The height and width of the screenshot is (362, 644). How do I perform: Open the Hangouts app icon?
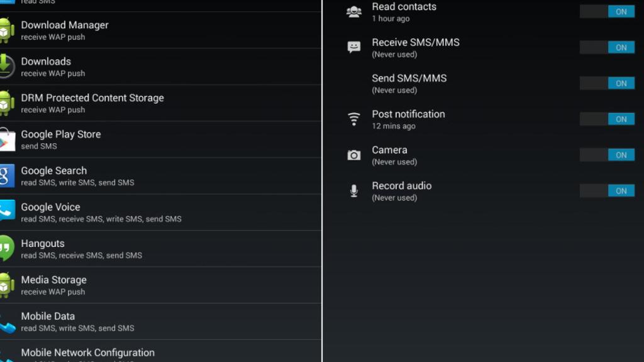pos(7,248)
